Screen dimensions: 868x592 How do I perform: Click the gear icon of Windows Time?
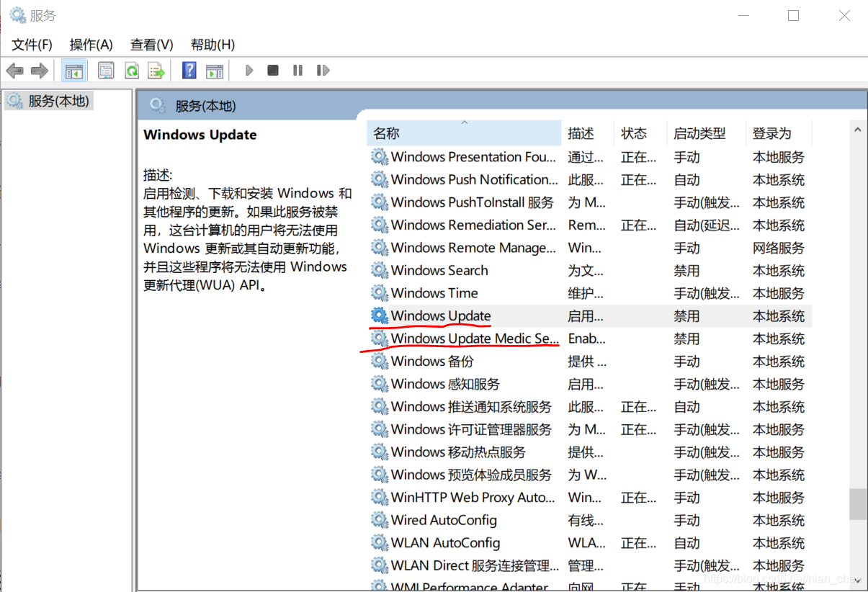pyautogui.click(x=380, y=293)
